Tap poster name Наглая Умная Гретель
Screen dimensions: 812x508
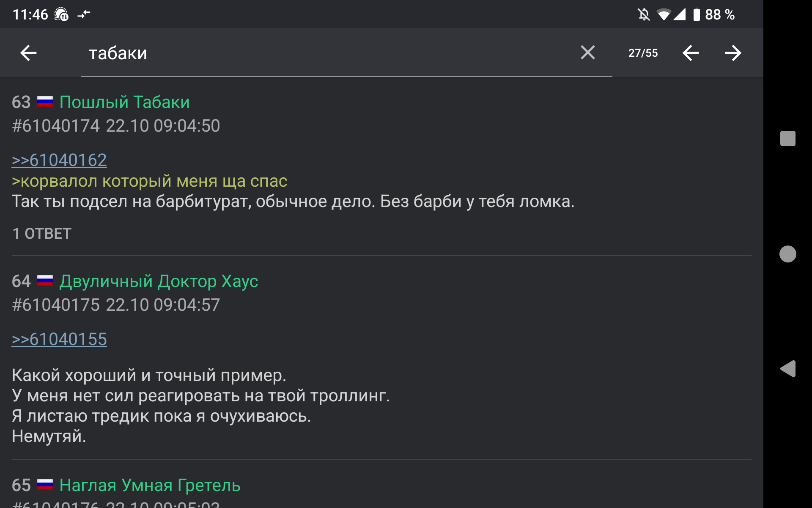tap(150, 485)
